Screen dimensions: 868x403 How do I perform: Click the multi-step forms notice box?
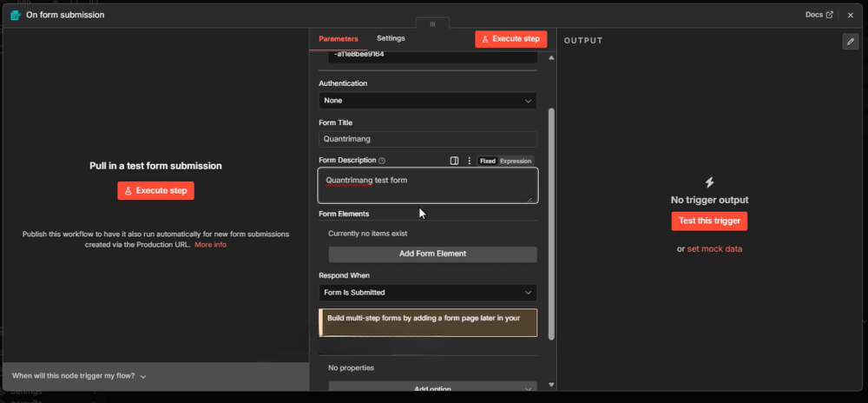(428, 323)
